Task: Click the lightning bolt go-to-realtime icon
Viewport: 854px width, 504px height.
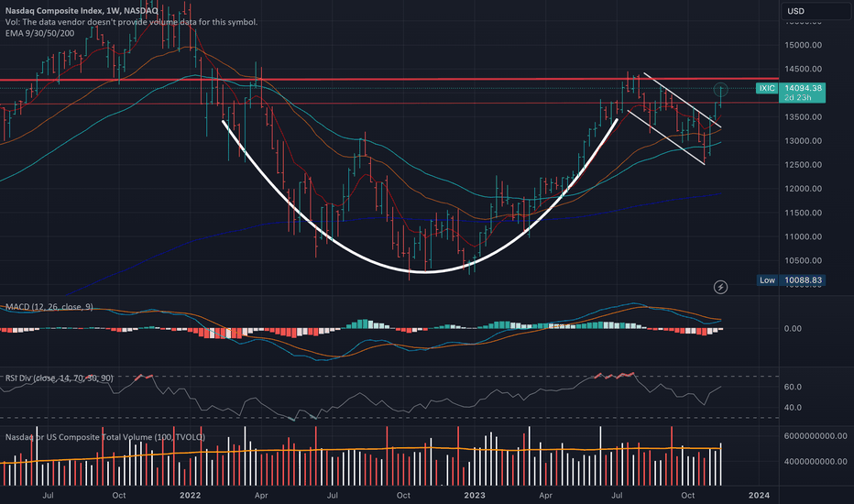Action: [x=720, y=287]
